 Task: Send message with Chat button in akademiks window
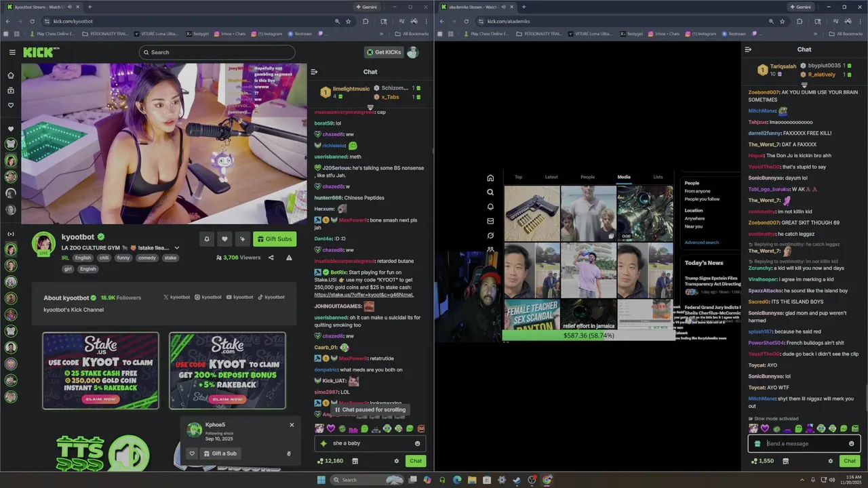[x=850, y=461]
